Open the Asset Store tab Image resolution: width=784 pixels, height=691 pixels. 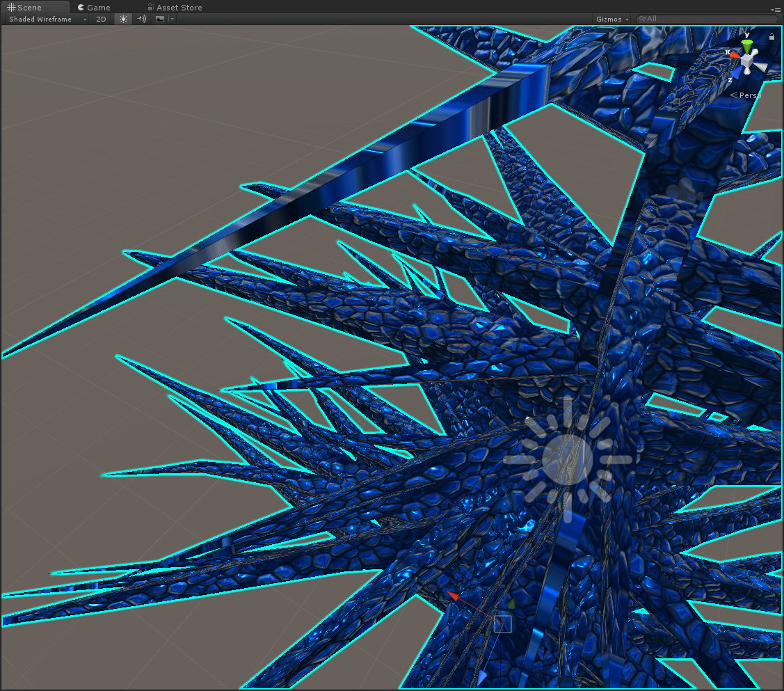coord(174,8)
